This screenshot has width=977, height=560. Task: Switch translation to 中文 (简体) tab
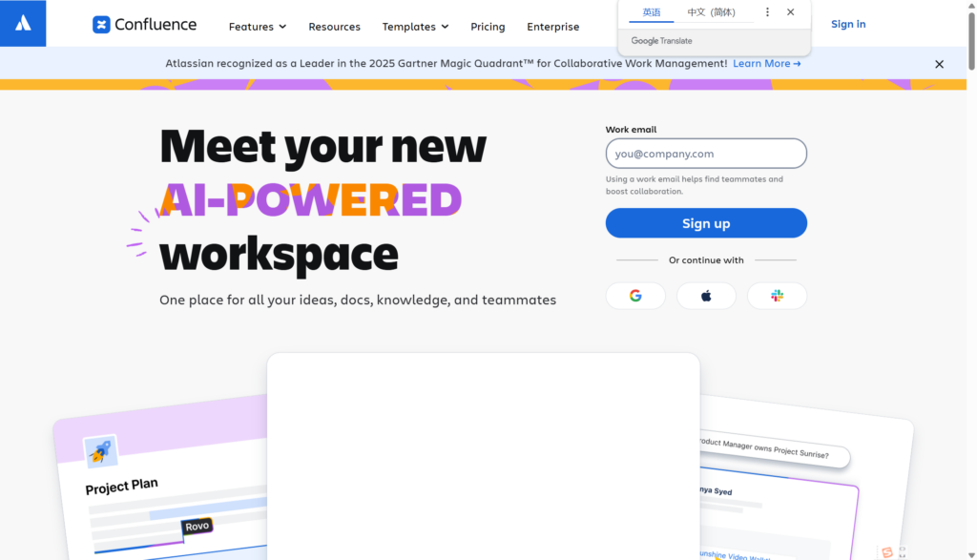[711, 12]
